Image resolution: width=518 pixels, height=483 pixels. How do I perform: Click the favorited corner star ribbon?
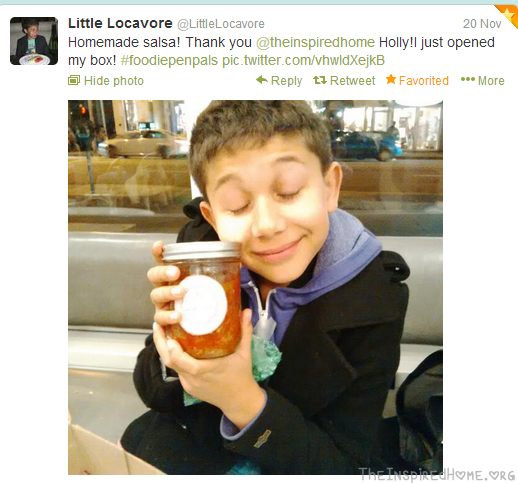coord(509,14)
